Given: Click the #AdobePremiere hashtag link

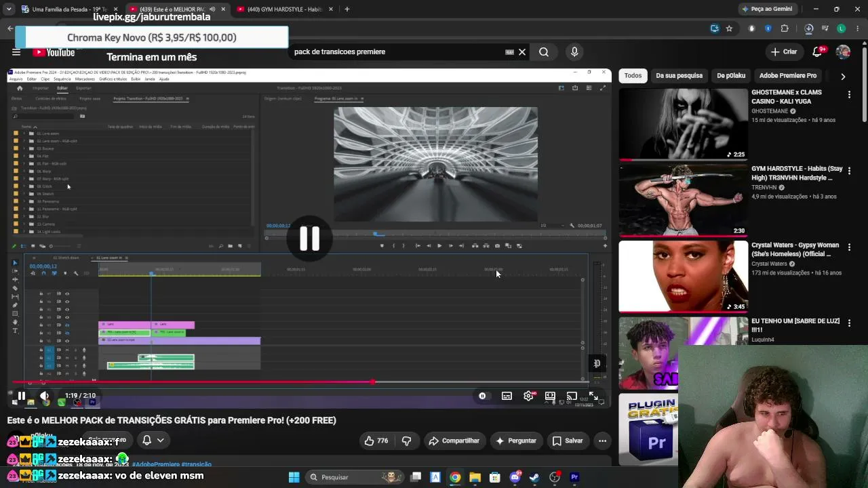Looking at the screenshot, I should click(155, 464).
